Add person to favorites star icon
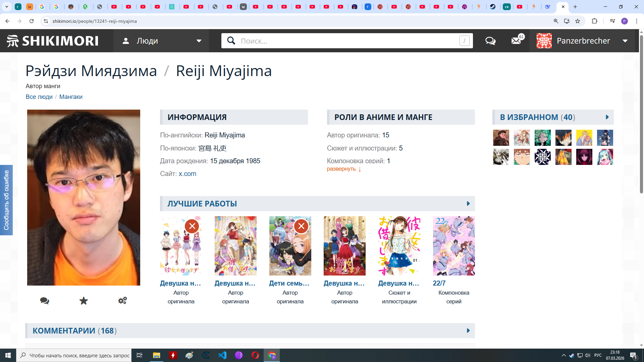Screen dimensions: 644x362 click(x=84, y=301)
